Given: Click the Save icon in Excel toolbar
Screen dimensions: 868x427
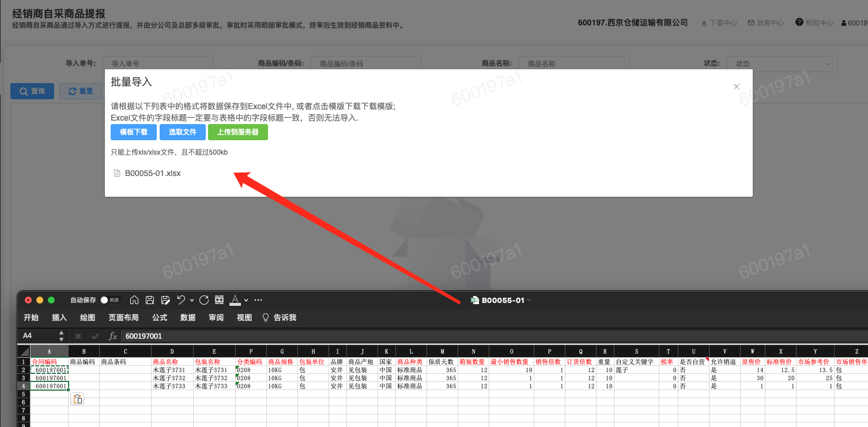Looking at the screenshot, I should (150, 300).
